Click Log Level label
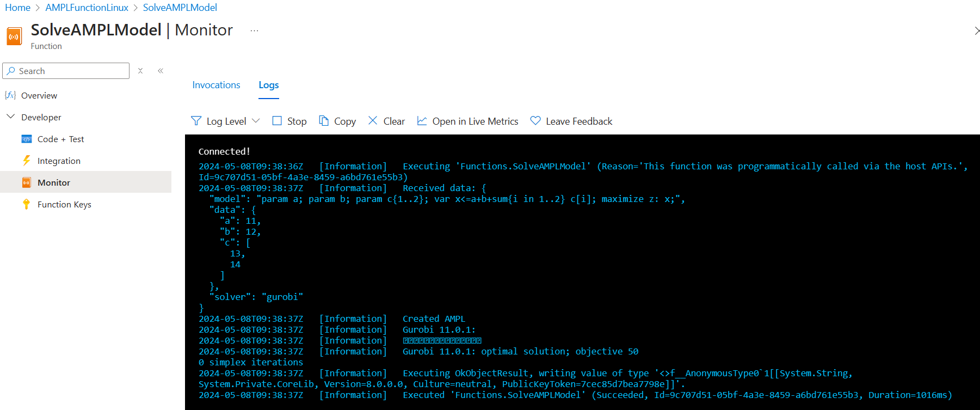Image resolution: width=980 pixels, height=410 pixels. [226, 121]
